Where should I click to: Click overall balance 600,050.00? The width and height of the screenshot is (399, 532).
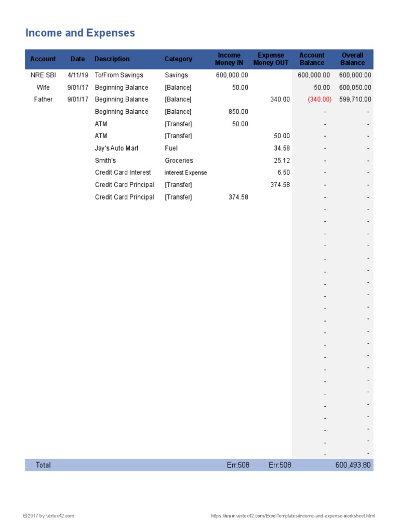coord(355,87)
